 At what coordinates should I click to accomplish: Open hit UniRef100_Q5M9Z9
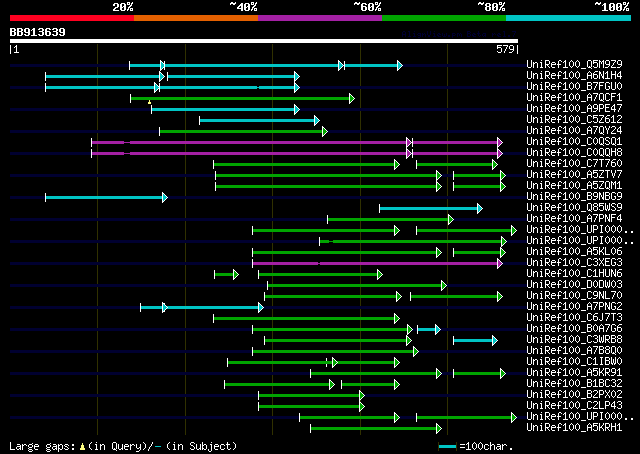(x=574, y=64)
